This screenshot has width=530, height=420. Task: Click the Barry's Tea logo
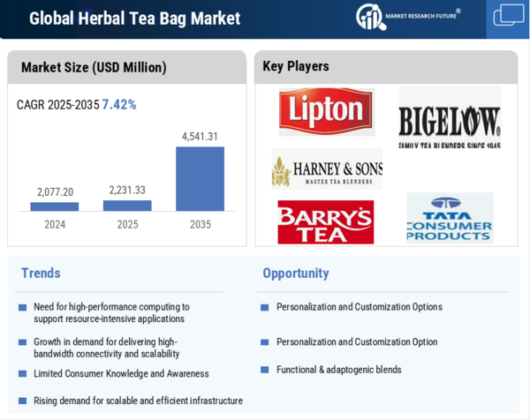[x=325, y=222]
